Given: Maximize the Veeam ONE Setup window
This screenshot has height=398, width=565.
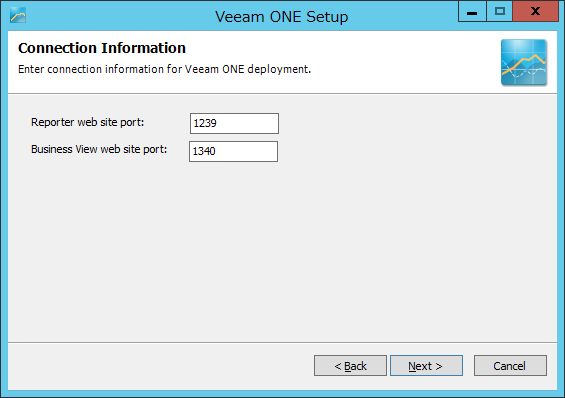Looking at the screenshot, I should 499,11.
